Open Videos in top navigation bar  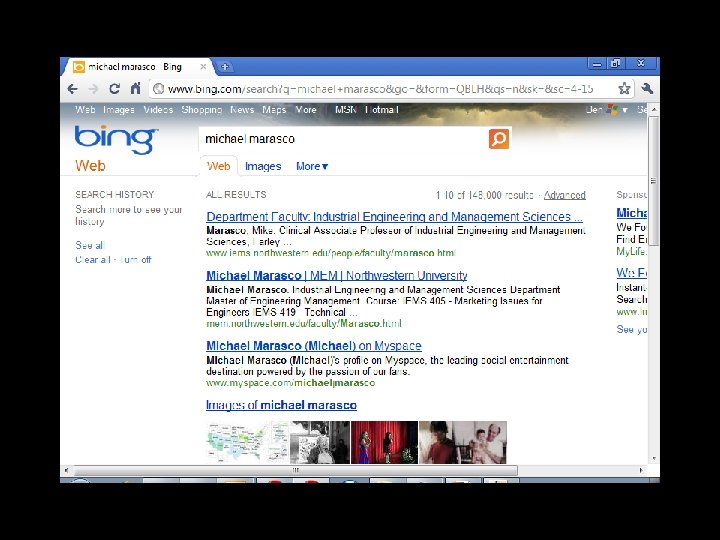[158, 110]
